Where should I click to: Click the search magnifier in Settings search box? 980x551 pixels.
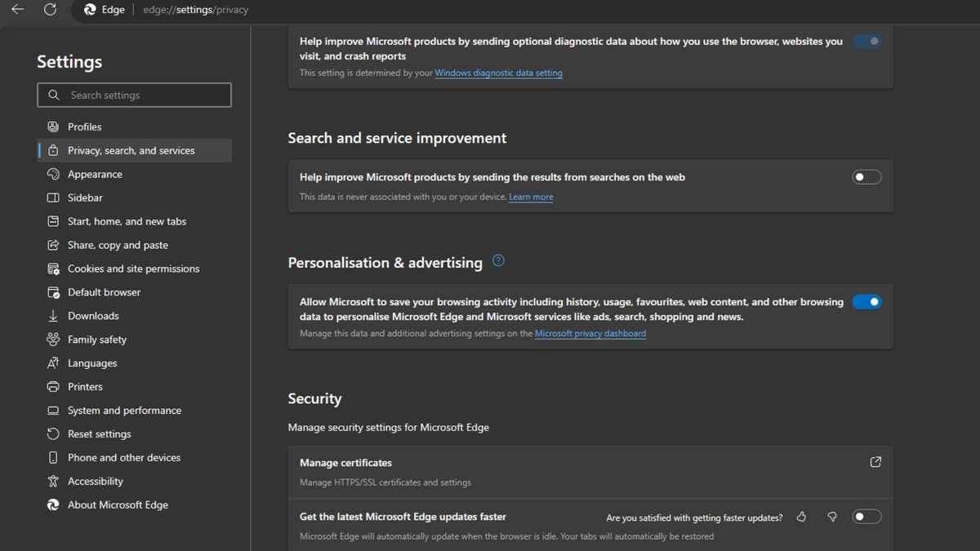point(53,95)
